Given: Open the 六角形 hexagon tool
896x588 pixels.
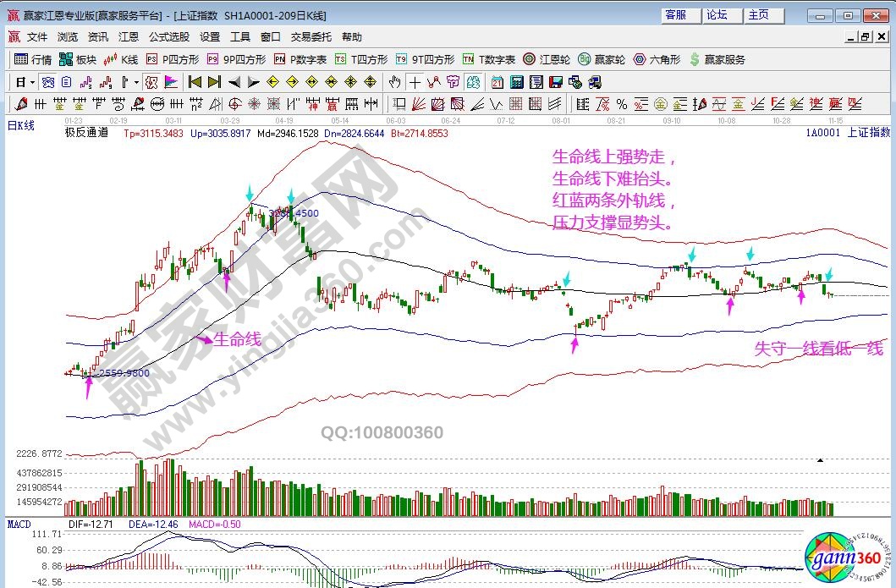Looking at the screenshot, I should click(658, 59).
